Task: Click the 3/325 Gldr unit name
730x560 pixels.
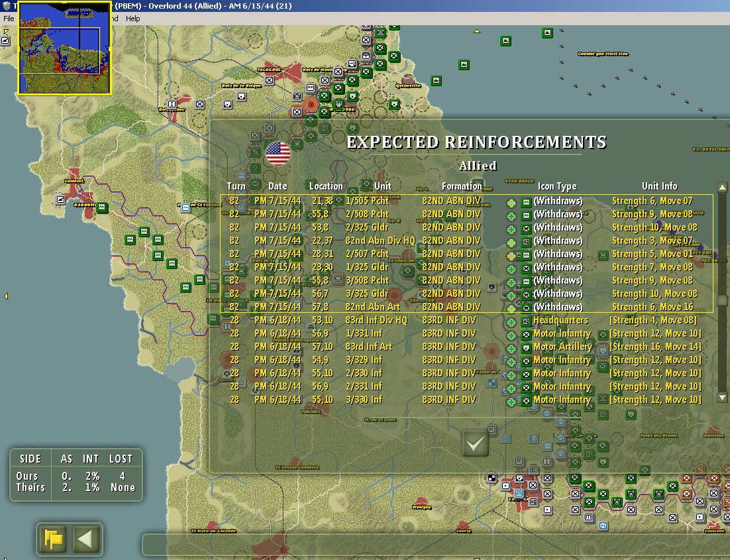Action: click(x=367, y=294)
